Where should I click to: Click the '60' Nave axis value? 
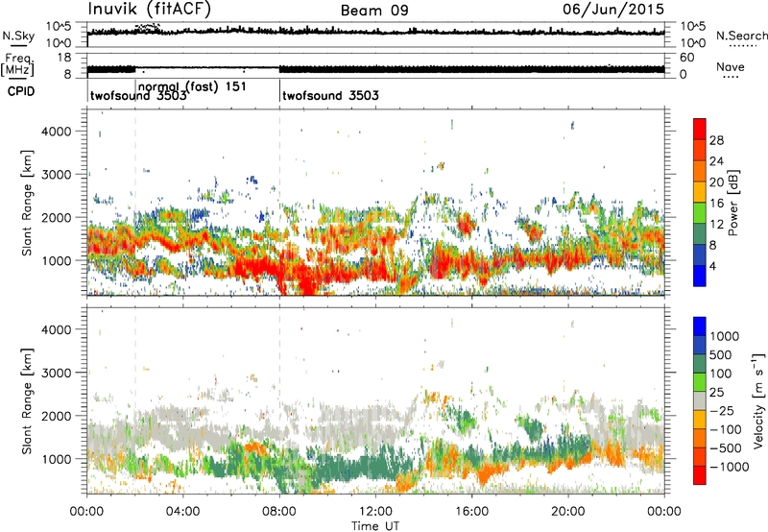686,58
